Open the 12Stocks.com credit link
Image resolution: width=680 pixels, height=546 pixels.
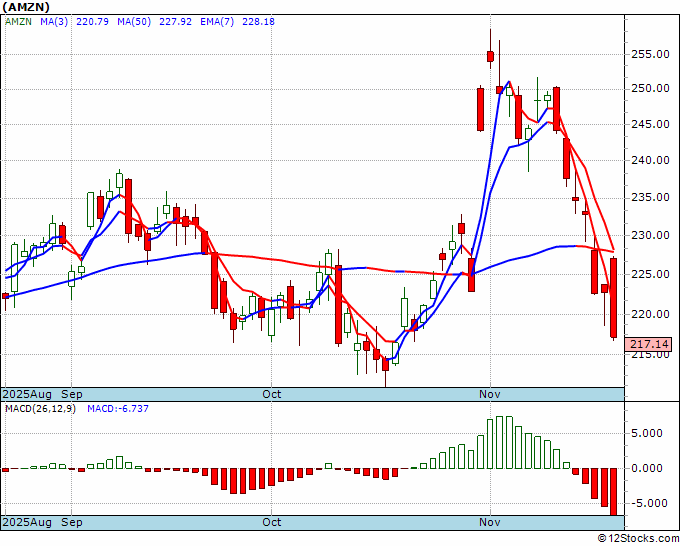pyautogui.click(x=638, y=539)
